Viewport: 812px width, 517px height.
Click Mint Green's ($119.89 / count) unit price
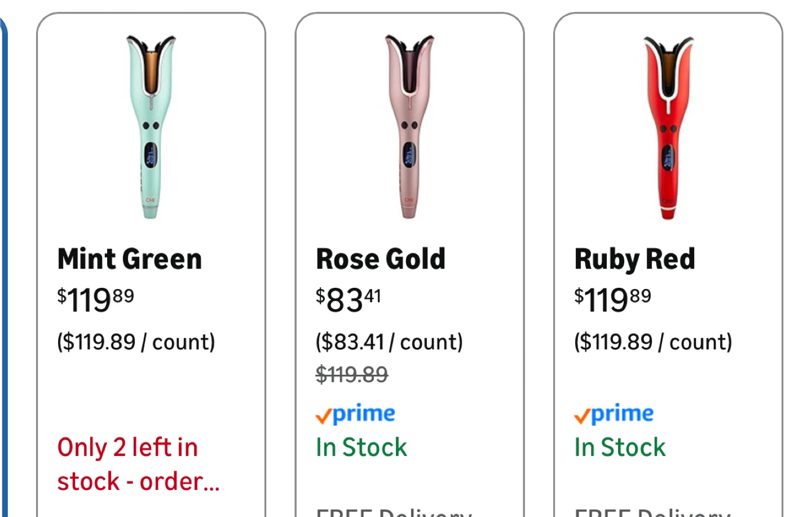136,342
